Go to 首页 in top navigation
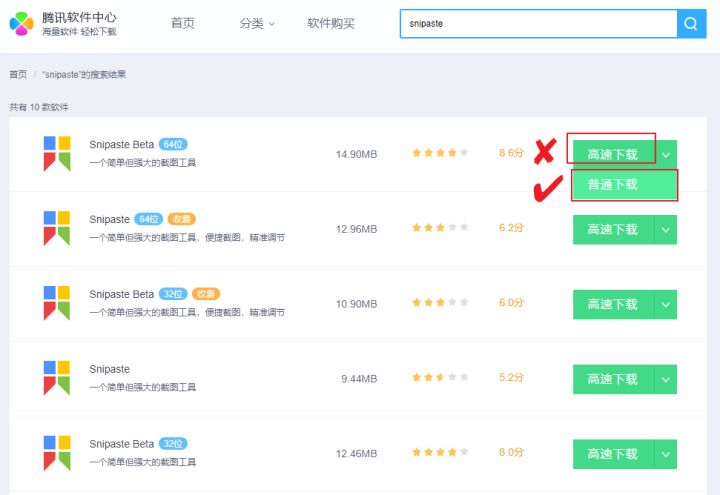The height and width of the screenshot is (495, 720). click(x=183, y=23)
